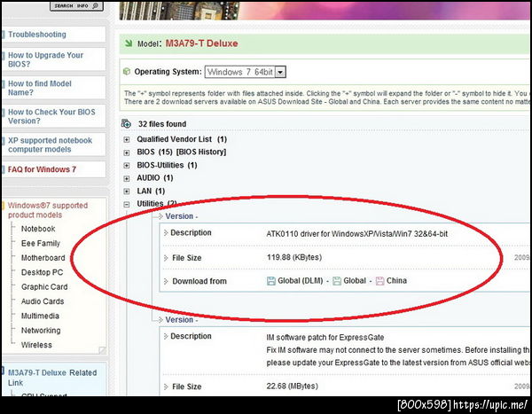This screenshot has height=414, width=532.
Task: Open FAQ for Windows 7 link
Action: click(42, 169)
